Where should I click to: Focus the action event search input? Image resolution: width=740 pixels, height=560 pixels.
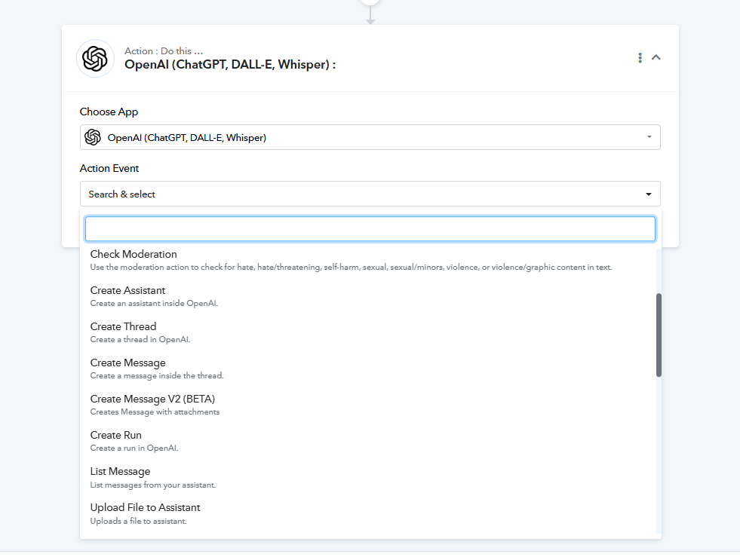[x=370, y=228]
